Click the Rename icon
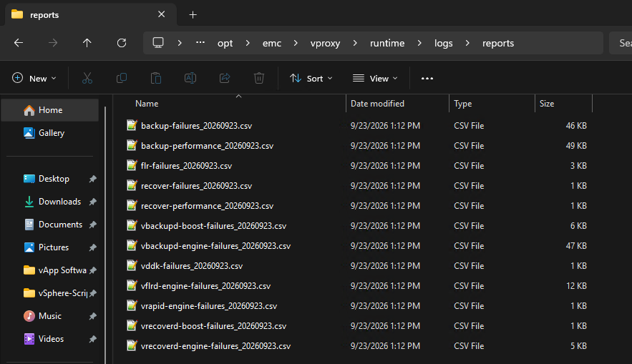This screenshot has width=632, height=364. pyautogui.click(x=190, y=78)
